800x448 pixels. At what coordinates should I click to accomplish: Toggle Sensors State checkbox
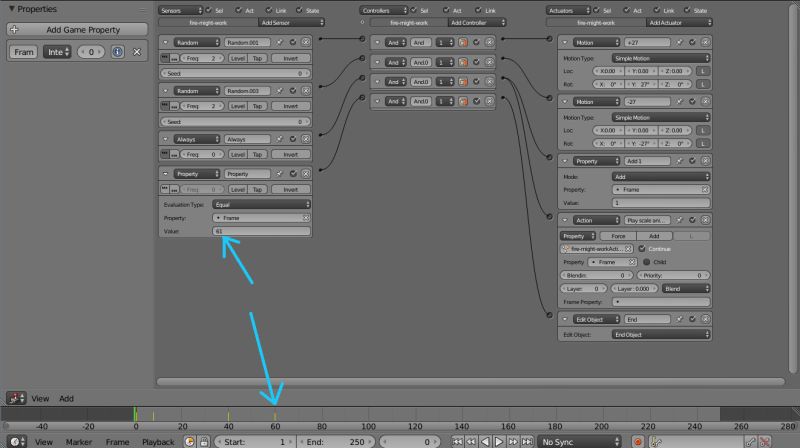click(x=299, y=10)
